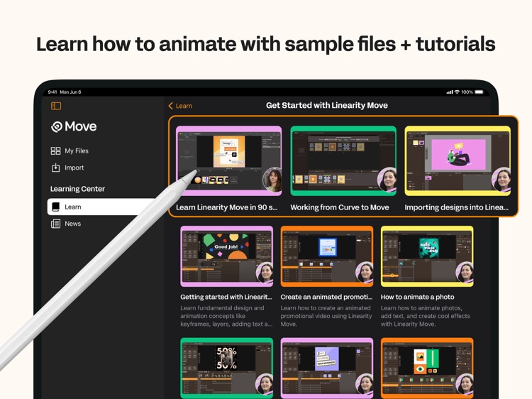
Task: Click the 100% battery percentage
Action: pyautogui.click(x=467, y=92)
